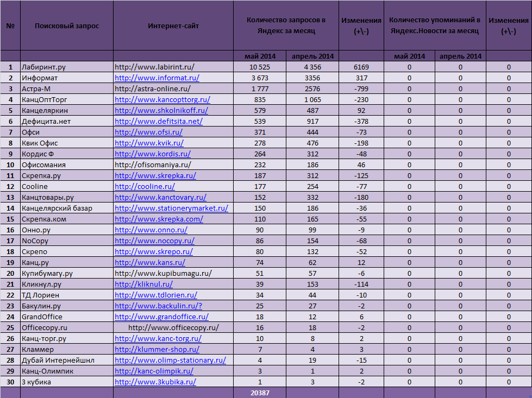Select the plain-text officecopy.ru URL cell
The image size is (532, 398).
(173, 327)
